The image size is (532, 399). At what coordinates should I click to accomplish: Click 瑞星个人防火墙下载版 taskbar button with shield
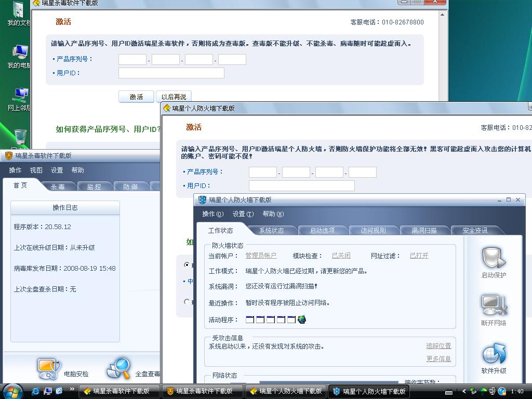[x=369, y=391]
